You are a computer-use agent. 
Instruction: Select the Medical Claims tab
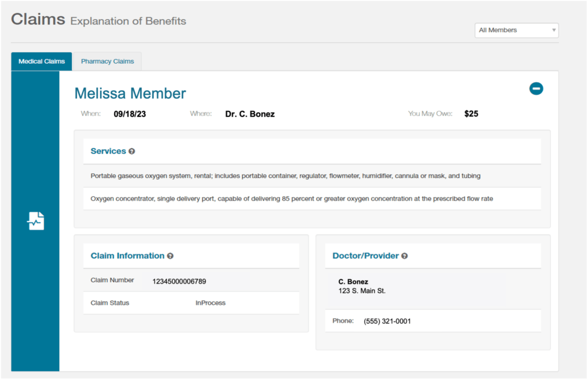[41, 61]
